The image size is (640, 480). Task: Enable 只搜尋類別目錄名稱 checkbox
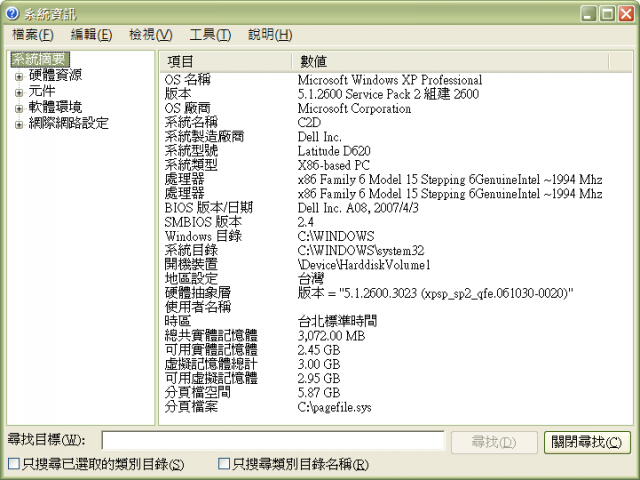coord(224,464)
